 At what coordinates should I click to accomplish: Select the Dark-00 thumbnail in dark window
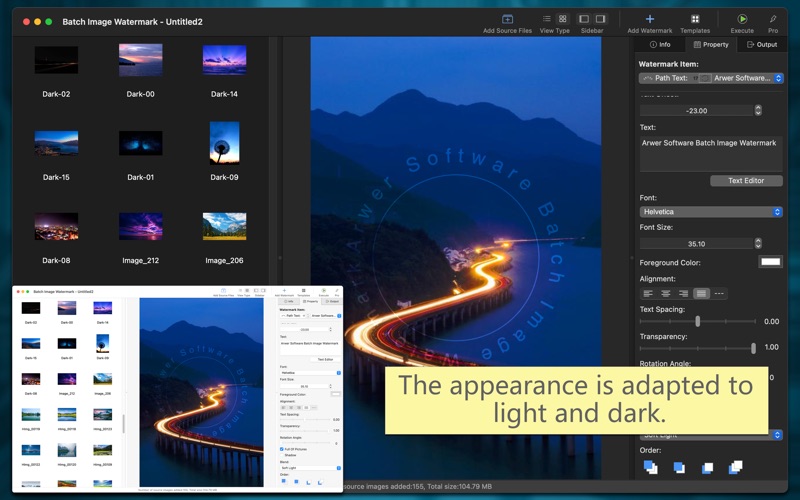pyautogui.click(x=140, y=60)
